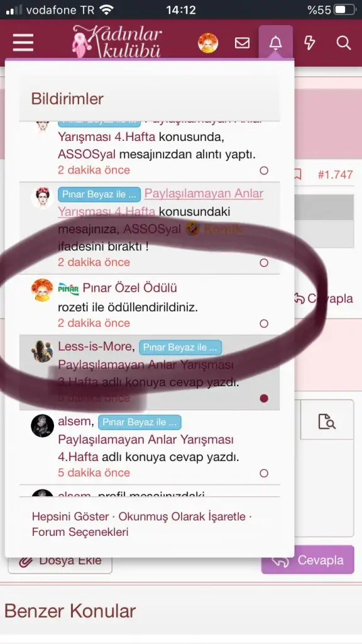Viewport: 362px width, 644px height.
Task: Open the envelope messages icon
Action: (x=242, y=43)
